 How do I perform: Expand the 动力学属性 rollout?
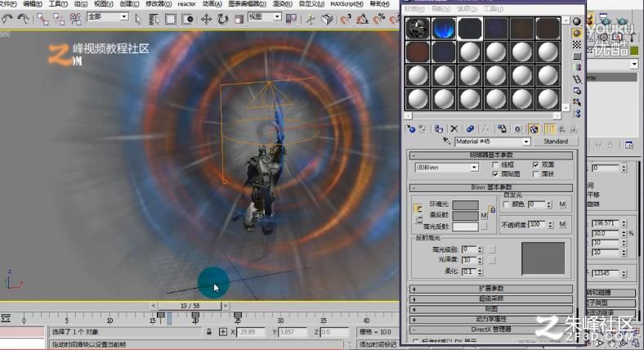pos(491,319)
